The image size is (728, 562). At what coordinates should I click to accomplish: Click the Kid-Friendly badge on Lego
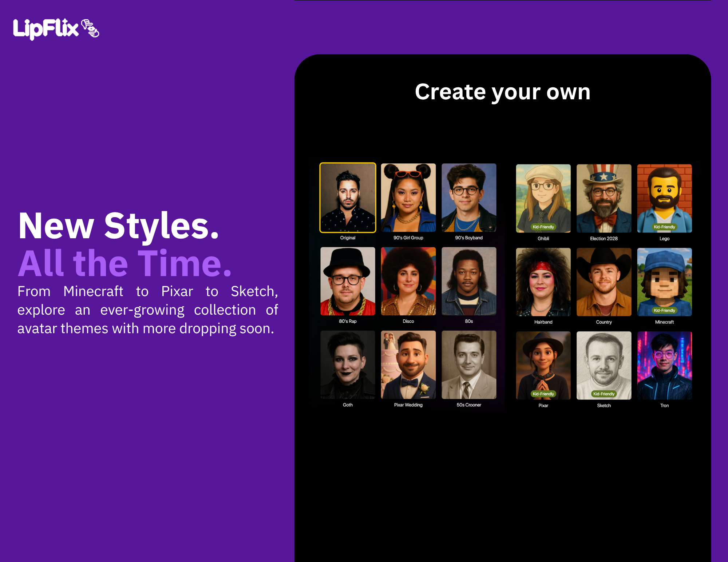coord(664,227)
